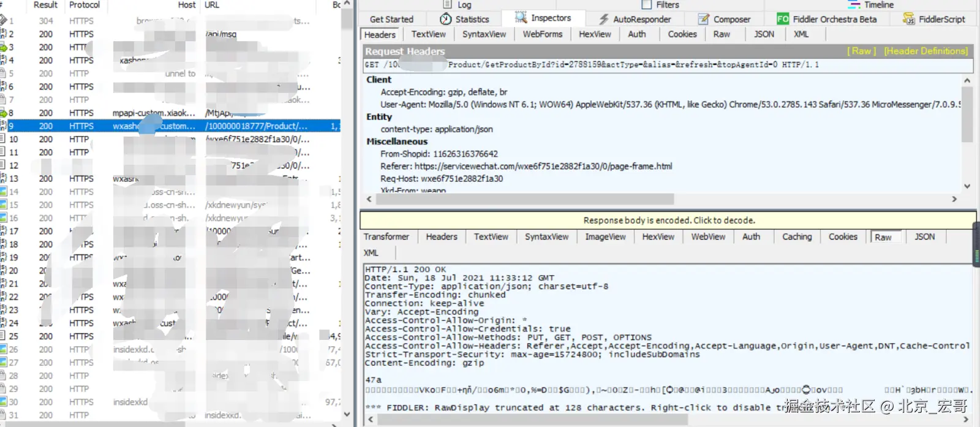980x427 pixels.
Task: Open the request Cookies tab
Action: click(x=682, y=34)
